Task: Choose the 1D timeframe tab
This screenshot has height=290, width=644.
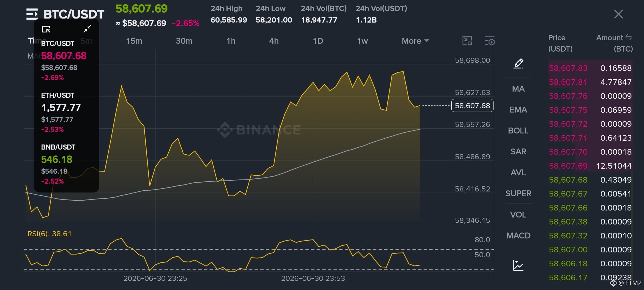Action: [318, 41]
